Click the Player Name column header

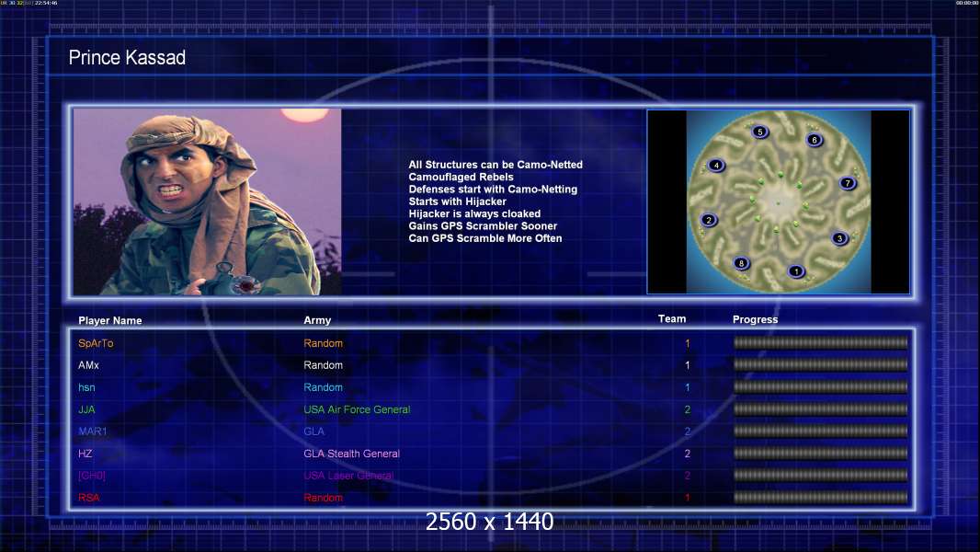(110, 321)
